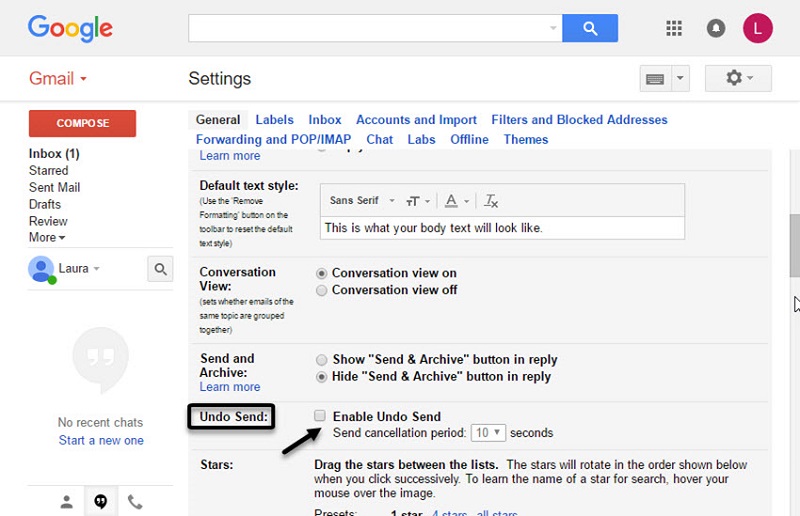Click the blue search magnifier button
This screenshot has height=516, width=800.
tap(590, 28)
